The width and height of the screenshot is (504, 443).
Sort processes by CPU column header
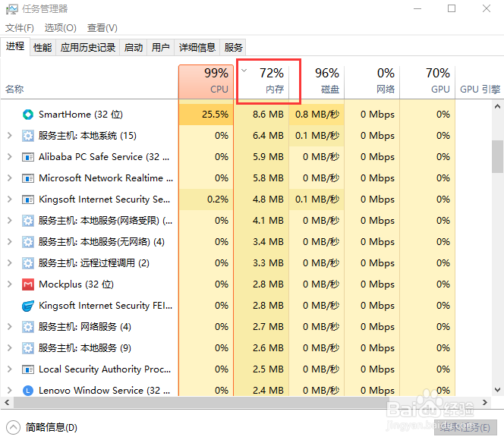pos(206,82)
